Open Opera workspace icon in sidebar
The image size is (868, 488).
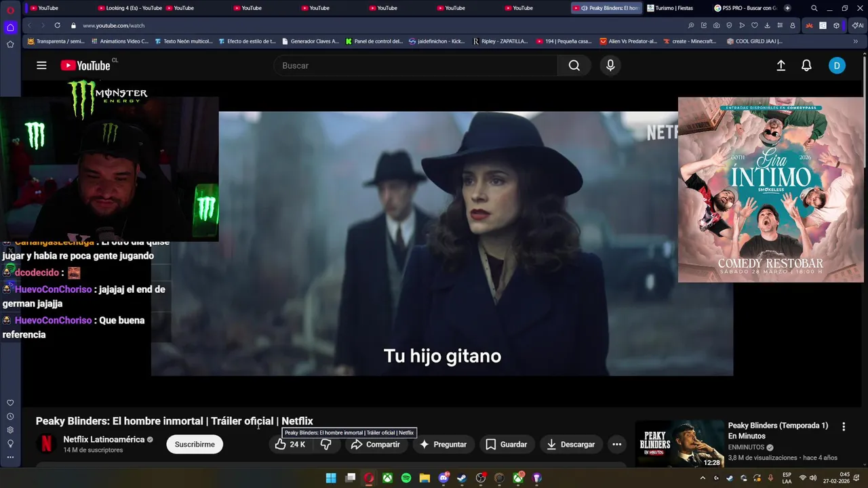pos(10,28)
